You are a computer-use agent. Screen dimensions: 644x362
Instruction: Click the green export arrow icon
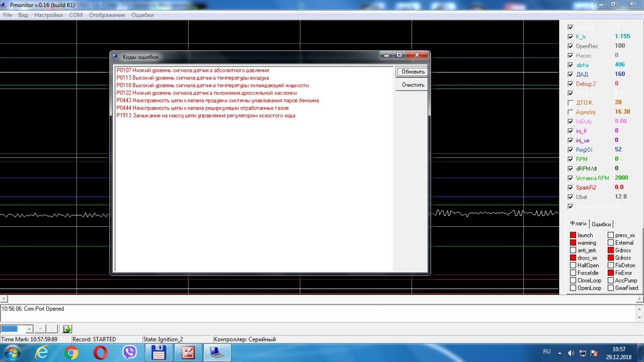[67, 329]
